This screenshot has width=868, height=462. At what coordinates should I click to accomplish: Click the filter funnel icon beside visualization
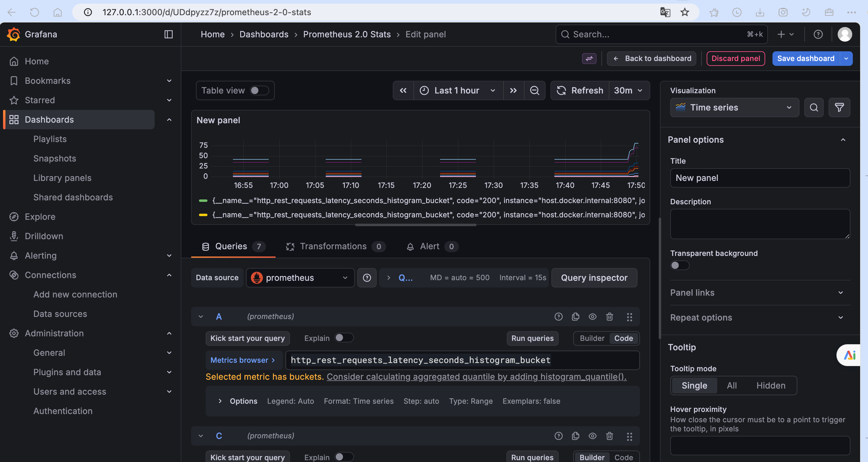pos(839,107)
